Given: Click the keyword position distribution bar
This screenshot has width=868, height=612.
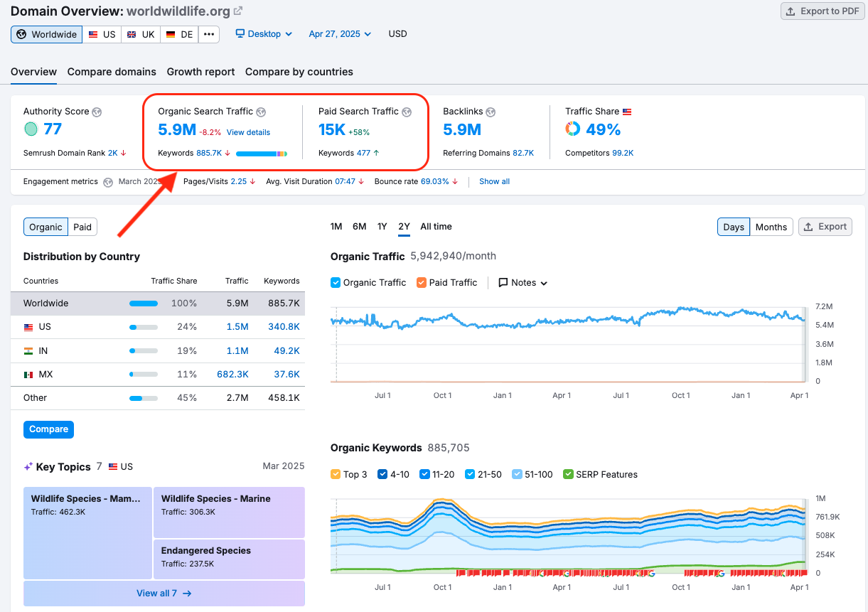Looking at the screenshot, I should point(262,153).
